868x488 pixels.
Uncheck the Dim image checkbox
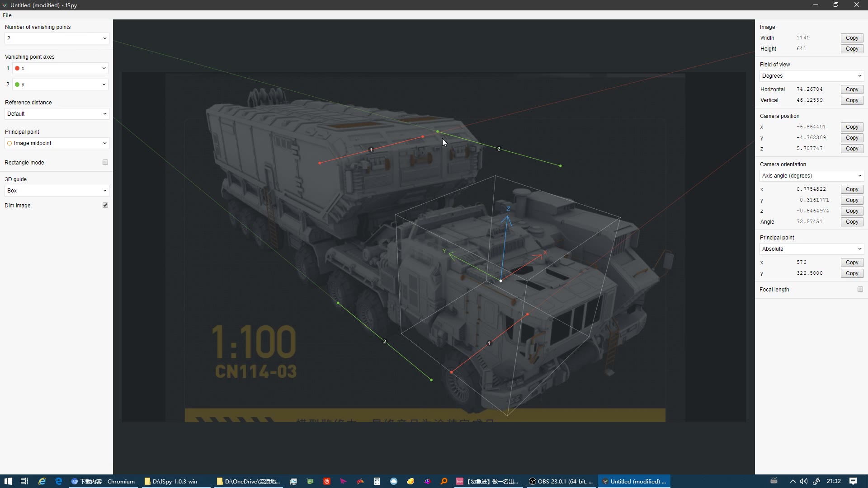click(x=105, y=205)
